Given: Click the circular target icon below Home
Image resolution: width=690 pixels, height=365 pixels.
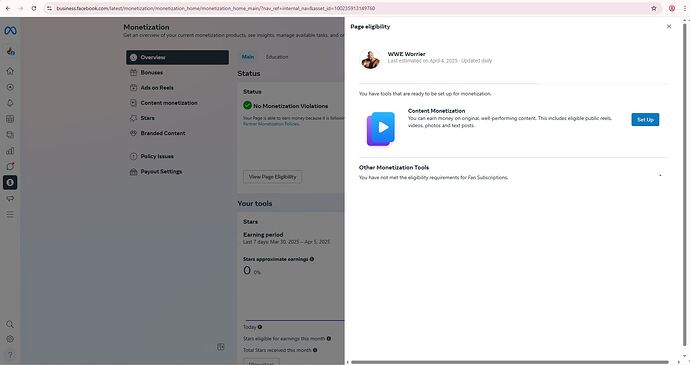Looking at the screenshot, I should point(10,87).
